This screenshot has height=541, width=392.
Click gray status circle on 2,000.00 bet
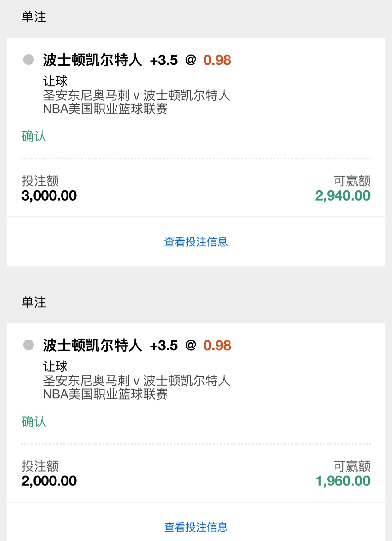[28, 345]
